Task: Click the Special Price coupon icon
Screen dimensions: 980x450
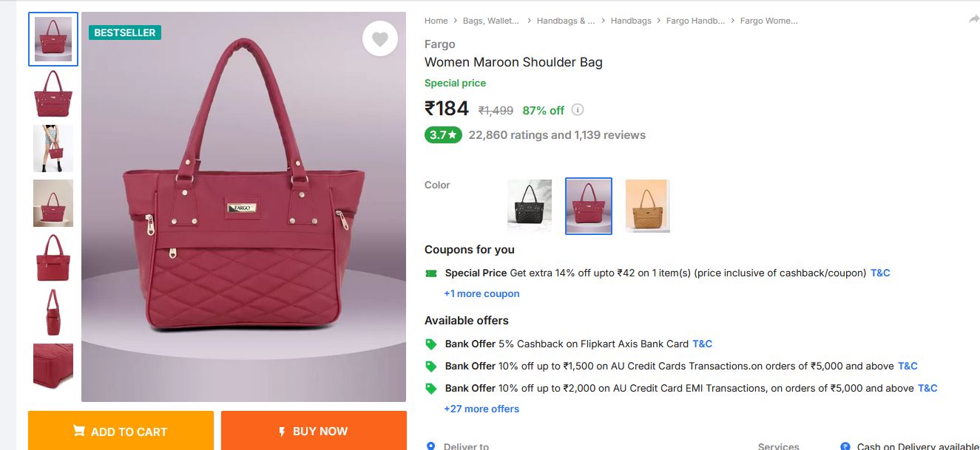Action: pos(431,273)
